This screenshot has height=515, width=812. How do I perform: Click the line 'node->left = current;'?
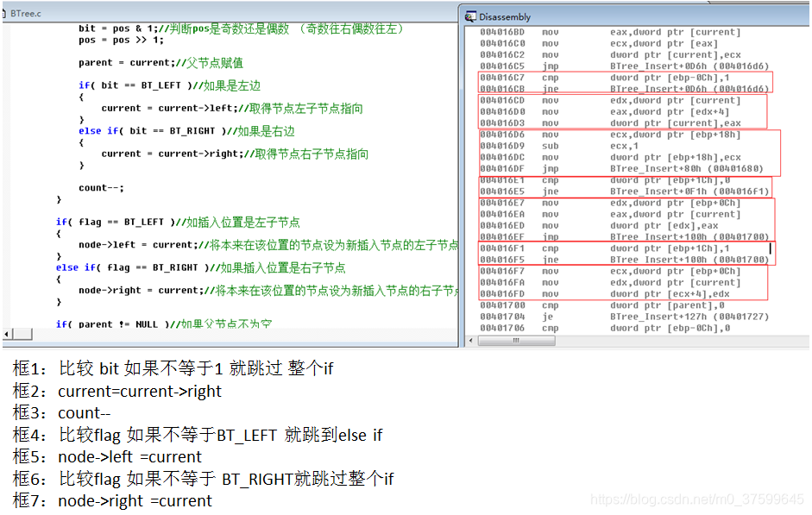coord(268,245)
